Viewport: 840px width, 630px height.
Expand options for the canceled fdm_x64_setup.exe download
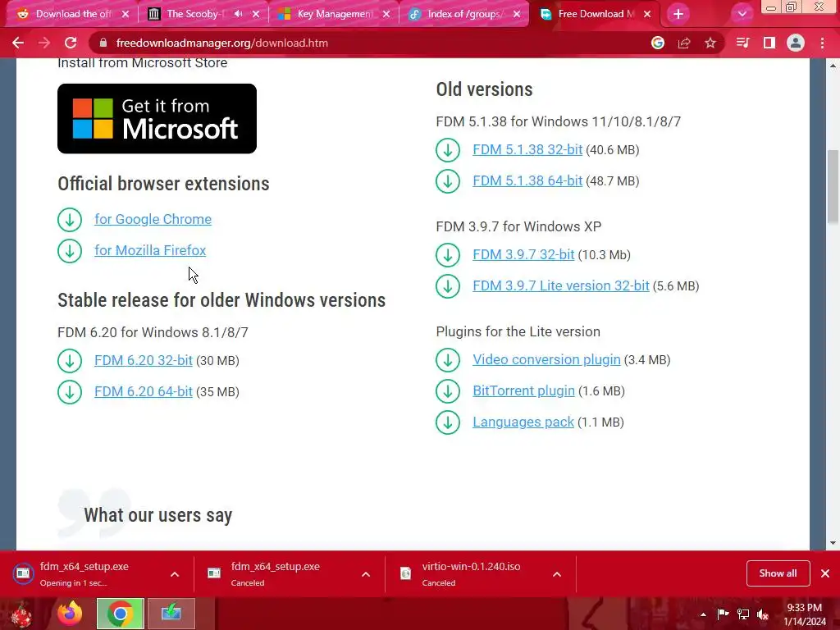point(366,574)
